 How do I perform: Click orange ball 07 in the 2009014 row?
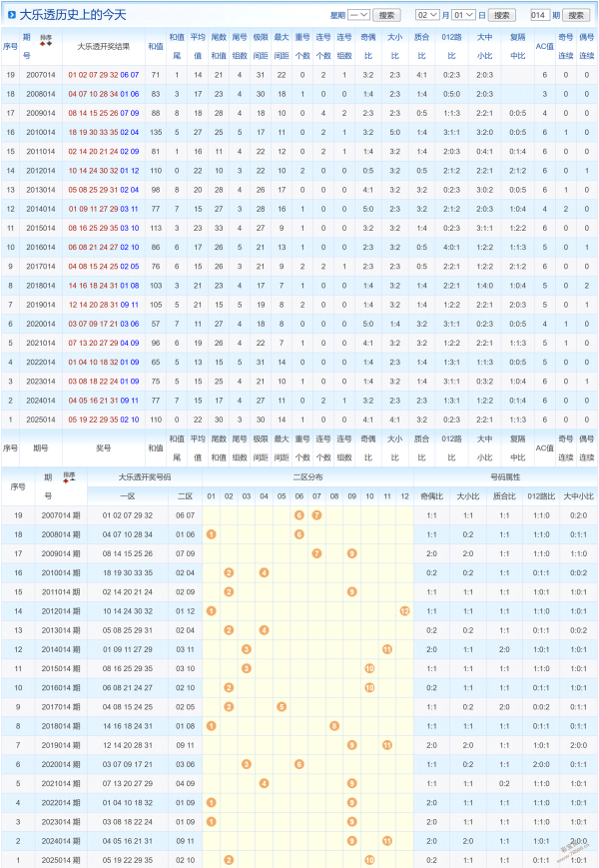[x=316, y=553]
